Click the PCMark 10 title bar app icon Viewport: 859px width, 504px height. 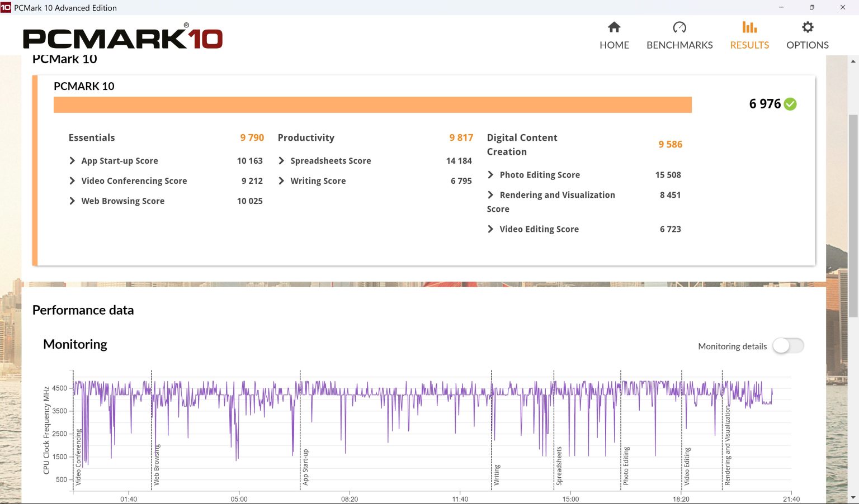pos(6,7)
